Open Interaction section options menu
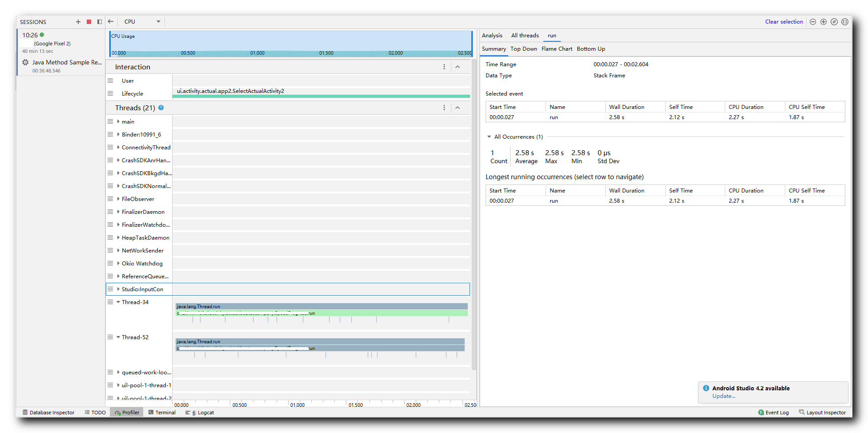The width and height of the screenshot is (868, 433). tap(444, 67)
